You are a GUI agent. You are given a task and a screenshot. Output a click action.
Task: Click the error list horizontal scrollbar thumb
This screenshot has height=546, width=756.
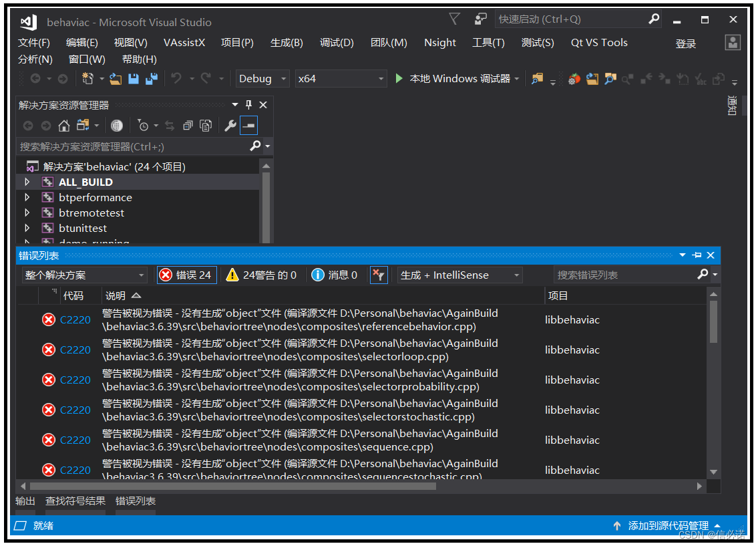(x=233, y=487)
